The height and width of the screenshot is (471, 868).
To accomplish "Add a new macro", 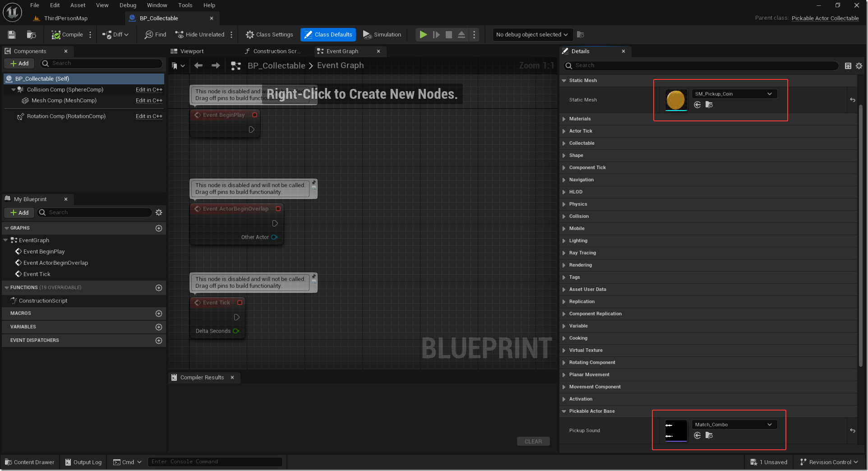I will 159,314.
